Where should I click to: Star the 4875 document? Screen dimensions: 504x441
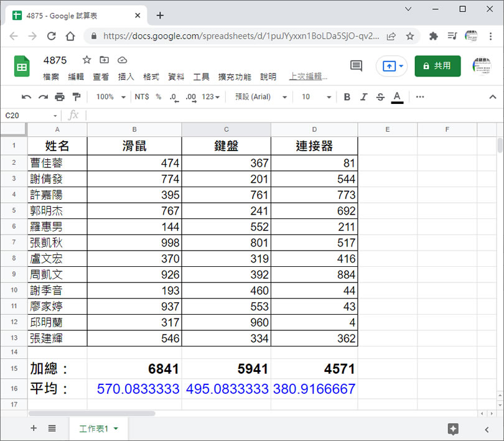coord(86,60)
